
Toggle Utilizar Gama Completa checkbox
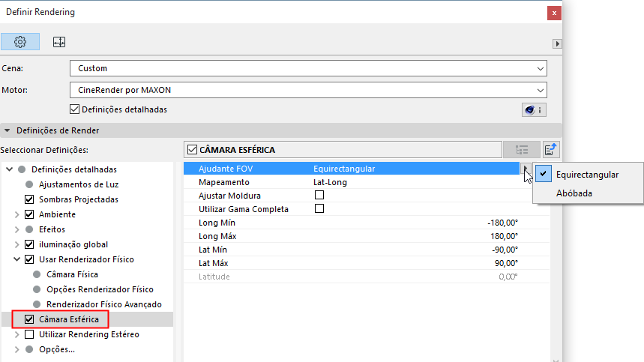click(319, 209)
